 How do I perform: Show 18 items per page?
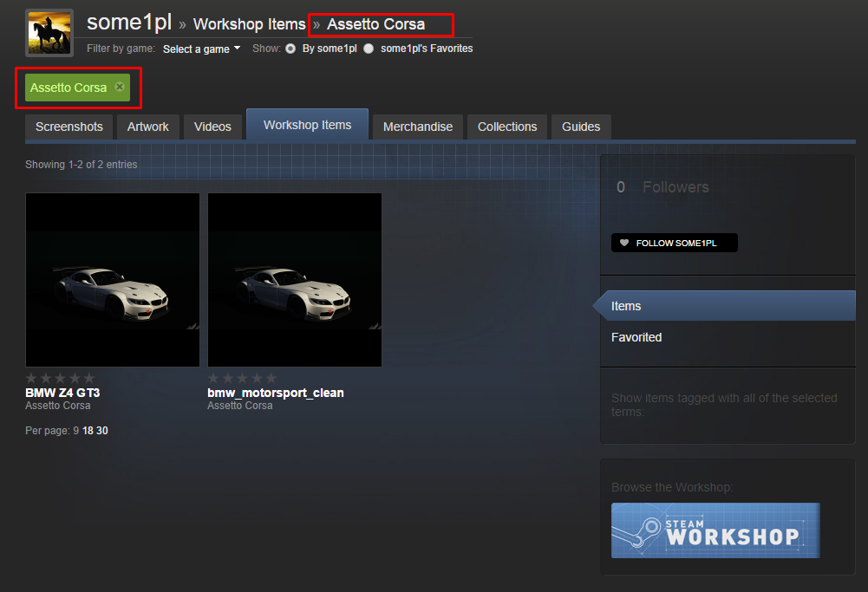[88, 431]
